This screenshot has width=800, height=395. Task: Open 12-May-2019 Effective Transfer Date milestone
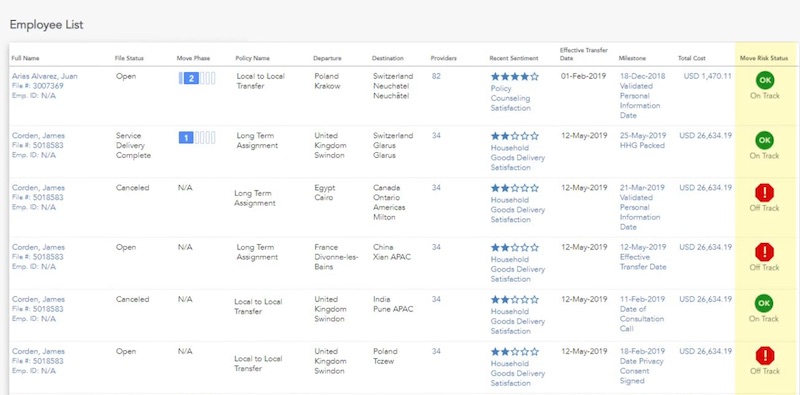pos(643,257)
